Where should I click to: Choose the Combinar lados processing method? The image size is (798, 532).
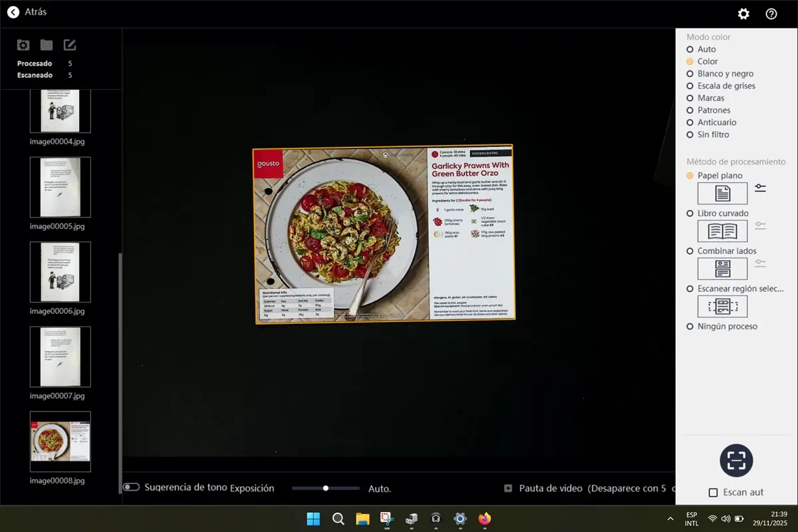point(690,251)
